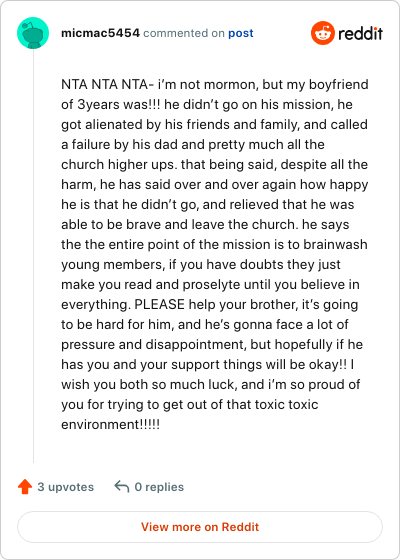The height and width of the screenshot is (560, 400).
Task: Click the line starting "pressure and disappointment"
Action: pos(212,345)
